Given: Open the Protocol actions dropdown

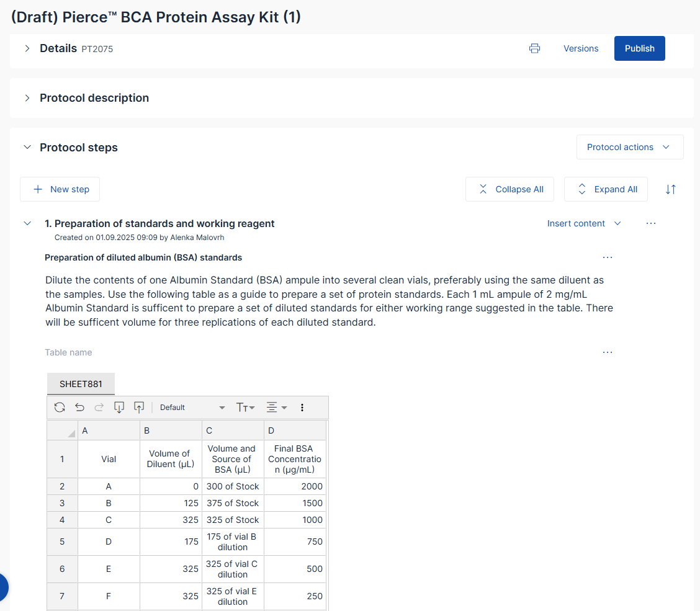Looking at the screenshot, I should click(x=629, y=147).
